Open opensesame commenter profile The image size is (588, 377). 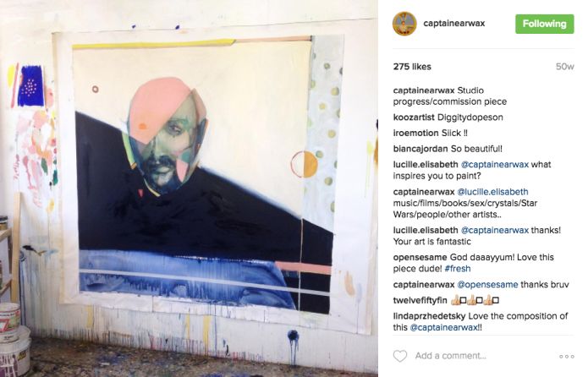[x=420, y=258]
